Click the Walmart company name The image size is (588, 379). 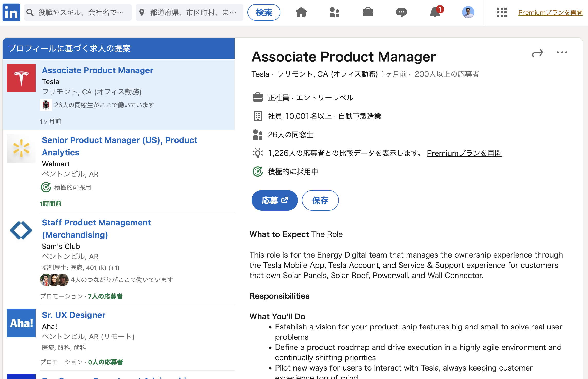tap(56, 164)
